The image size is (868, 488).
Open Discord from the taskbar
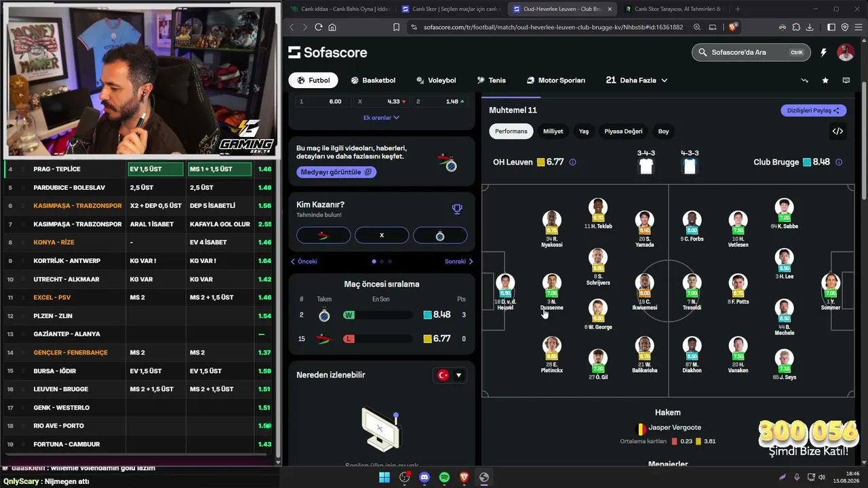[x=425, y=477]
